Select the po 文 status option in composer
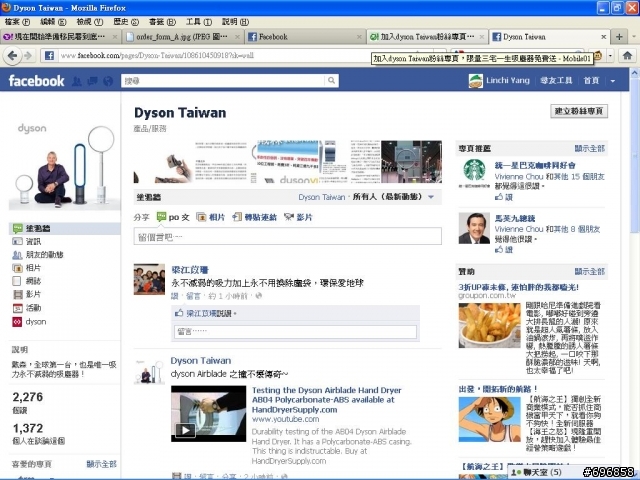Viewport: 640px width, 480px height. (x=173, y=217)
